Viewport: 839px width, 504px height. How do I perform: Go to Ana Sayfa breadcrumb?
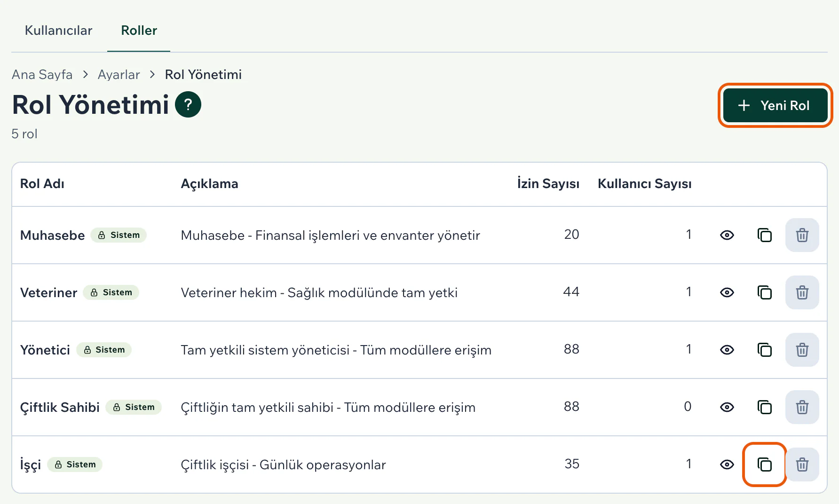[x=42, y=75]
